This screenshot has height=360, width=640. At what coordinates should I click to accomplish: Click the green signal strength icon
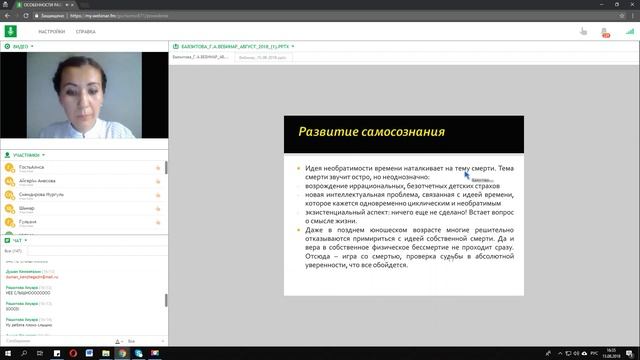630,31
